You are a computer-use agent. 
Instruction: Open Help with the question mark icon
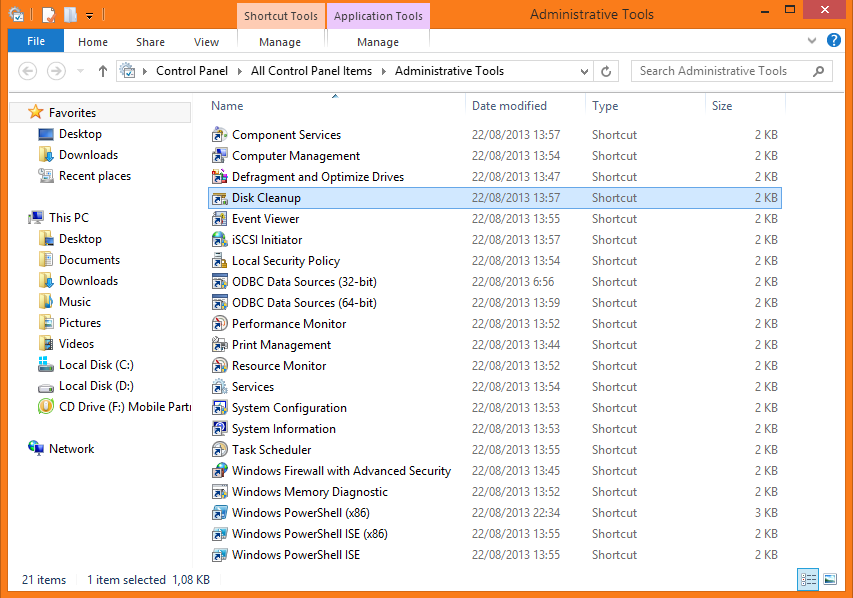pyautogui.click(x=833, y=40)
